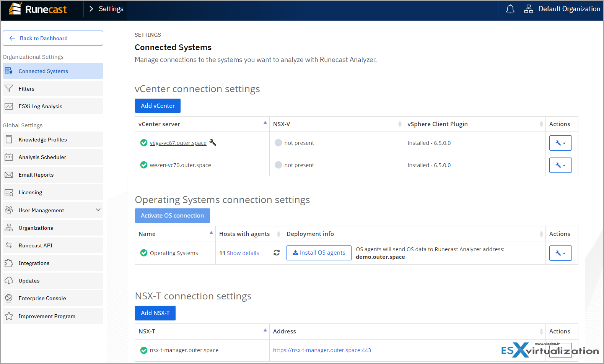Open the Filters settings page
The width and height of the screenshot is (604, 364).
pos(53,89)
